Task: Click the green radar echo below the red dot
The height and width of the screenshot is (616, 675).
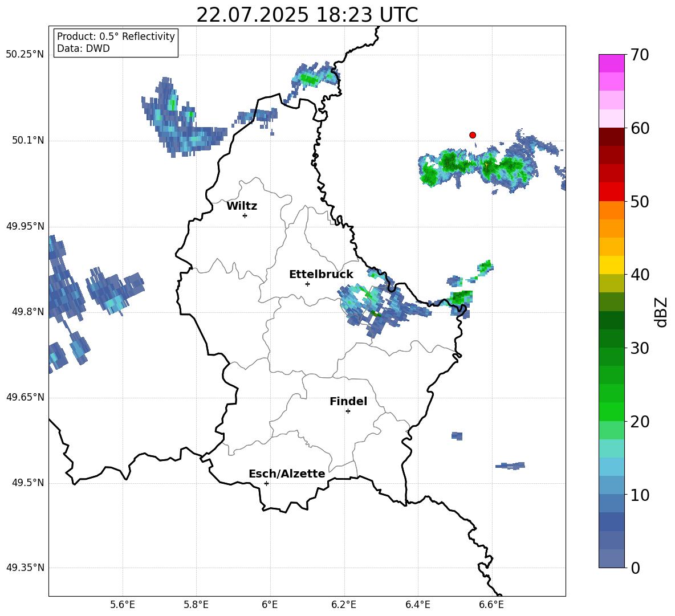Action: [478, 166]
